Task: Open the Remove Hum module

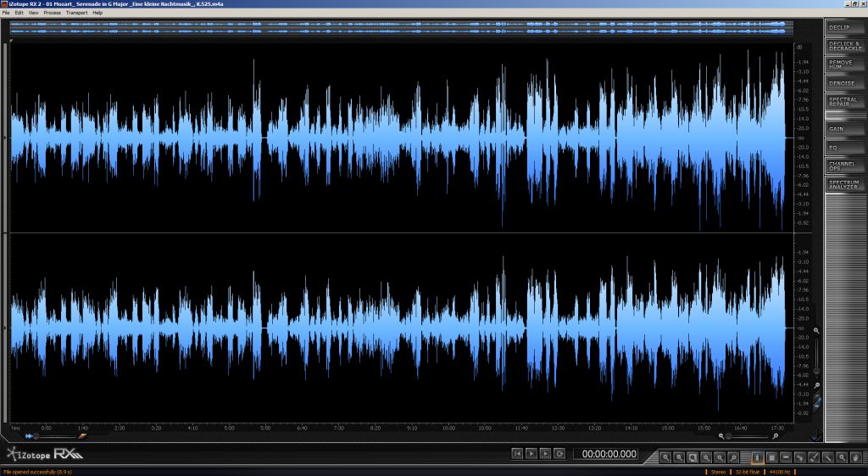Action: coord(845,64)
